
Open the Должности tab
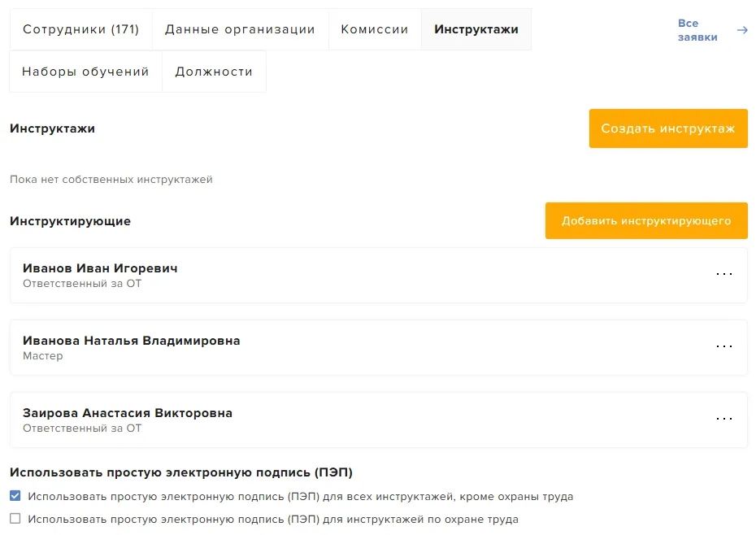[x=214, y=72]
